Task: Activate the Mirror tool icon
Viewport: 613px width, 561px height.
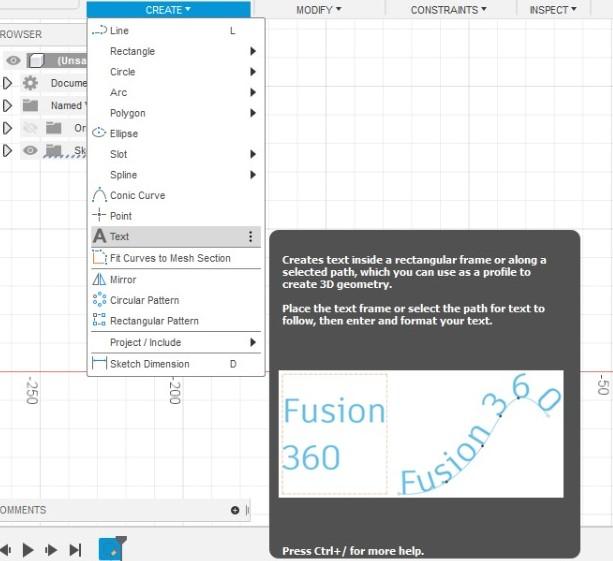Action: (99, 279)
